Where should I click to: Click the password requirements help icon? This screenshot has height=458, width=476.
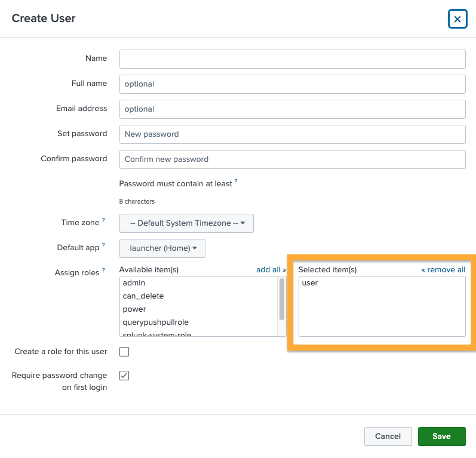[x=236, y=182]
